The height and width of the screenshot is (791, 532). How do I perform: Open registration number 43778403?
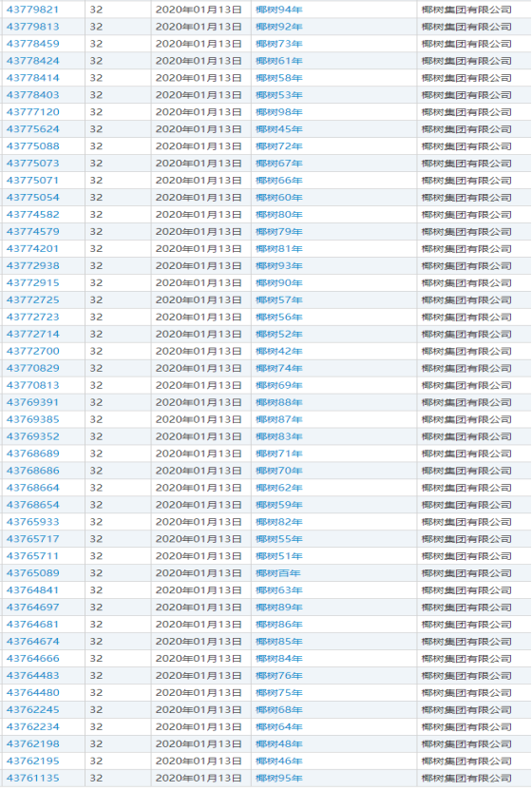point(33,95)
